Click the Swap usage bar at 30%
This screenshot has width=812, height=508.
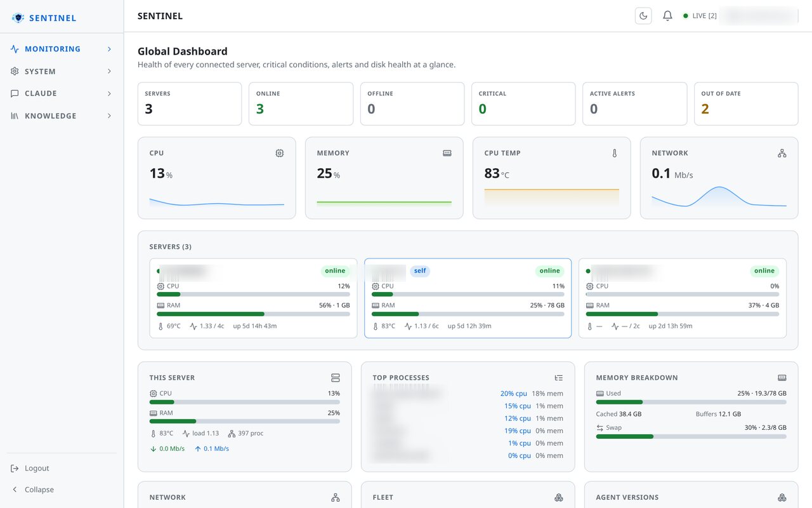(x=691, y=436)
